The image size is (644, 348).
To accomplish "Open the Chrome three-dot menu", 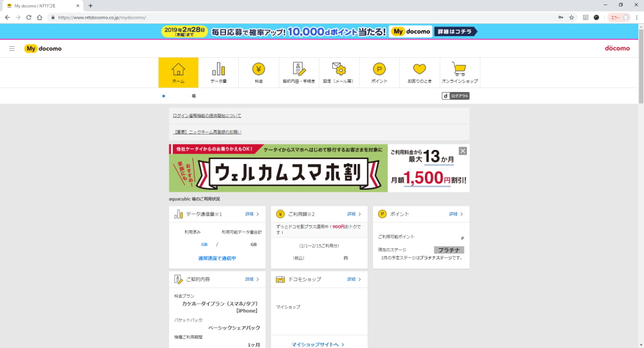I will [637, 17].
